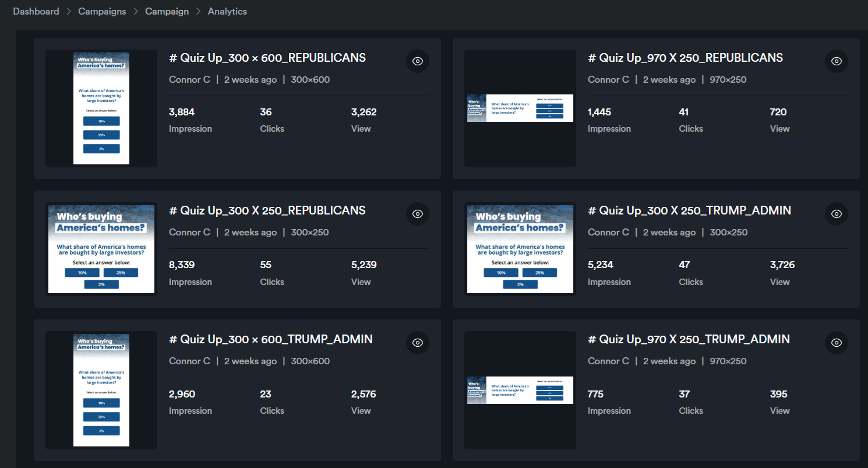Click the 970 X 250_REPUBLICANS banner thumbnail
Image resolution: width=868 pixels, height=468 pixels.
pos(520,108)
